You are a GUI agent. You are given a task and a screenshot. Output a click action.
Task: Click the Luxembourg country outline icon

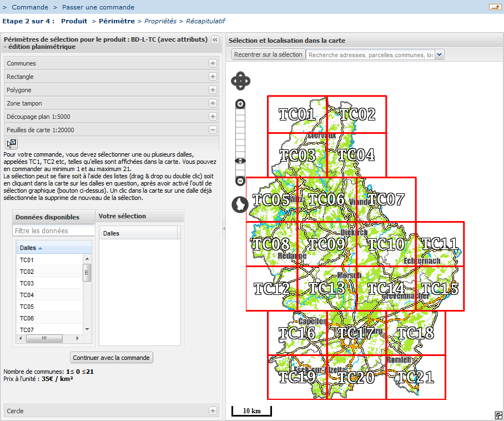coord(240,204)
